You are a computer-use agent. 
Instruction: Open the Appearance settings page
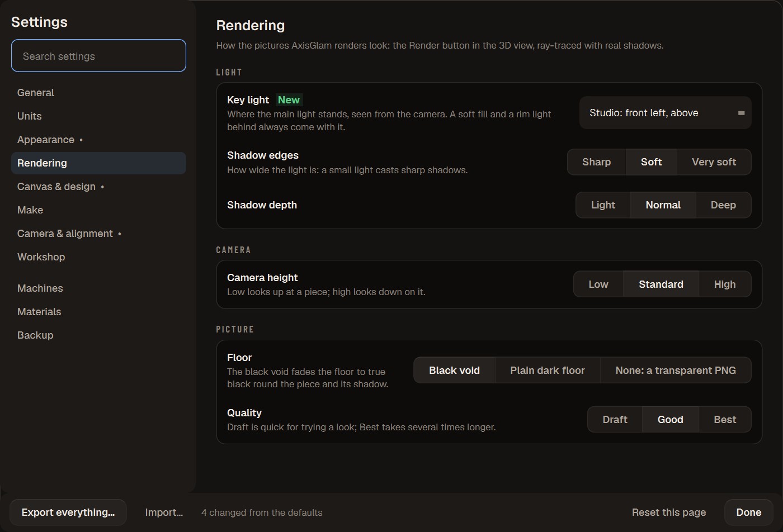[98, 140]
